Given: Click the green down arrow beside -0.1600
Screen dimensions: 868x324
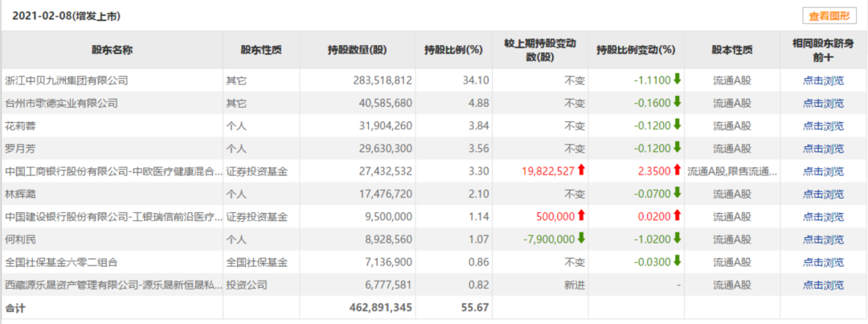Looking at the screenshot, I should (x=677, y=102).
